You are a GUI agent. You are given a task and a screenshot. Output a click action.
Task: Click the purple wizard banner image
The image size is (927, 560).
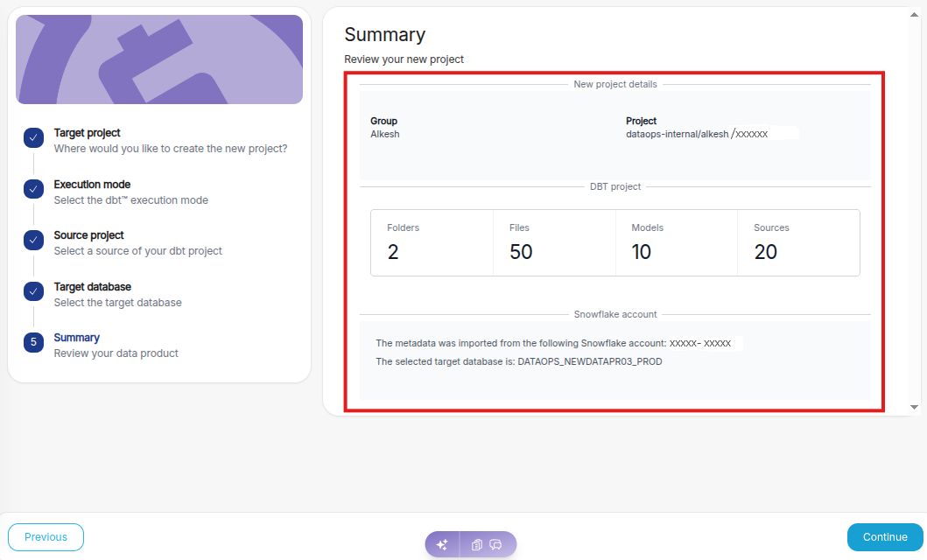pyautogui.click(x=159, y=59)
